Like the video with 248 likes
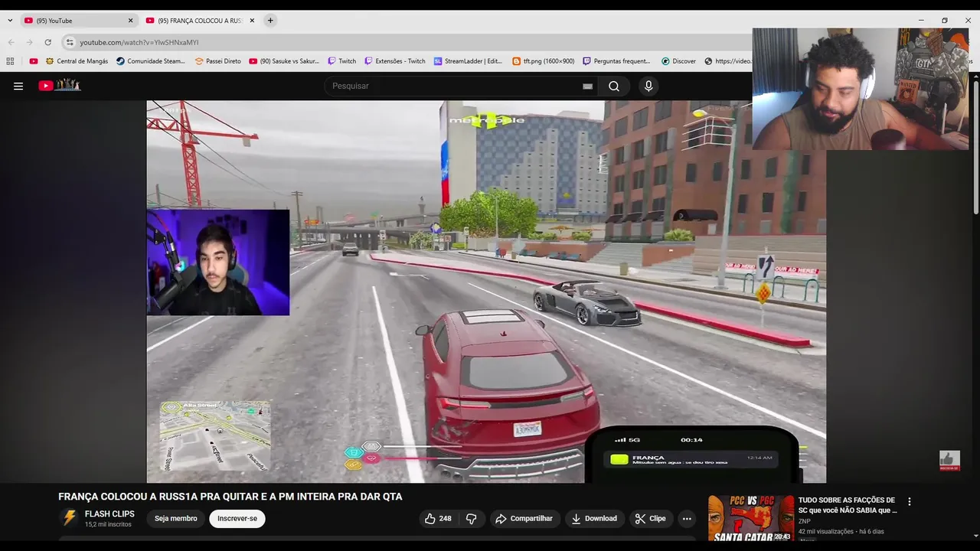Image resolution: width=980 pixels, height=551 pixels. click(438, 518)
